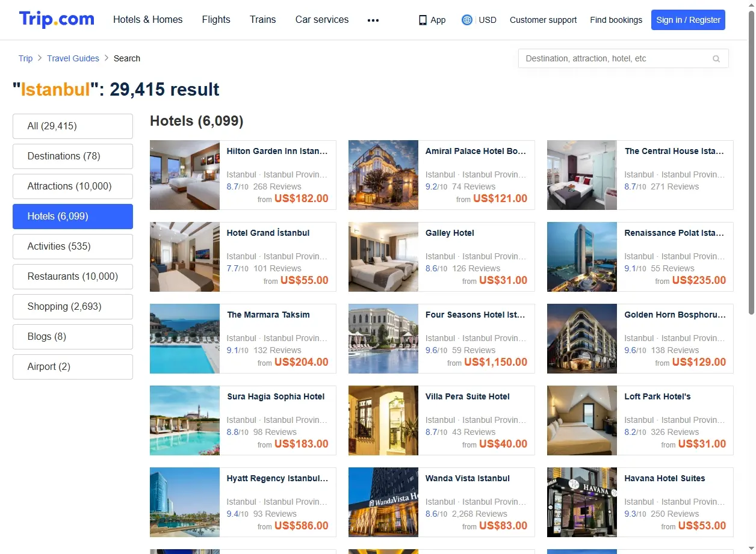Click Amiral Palace Hotel title
756x554 pixels.
click(x=476, y=152)
